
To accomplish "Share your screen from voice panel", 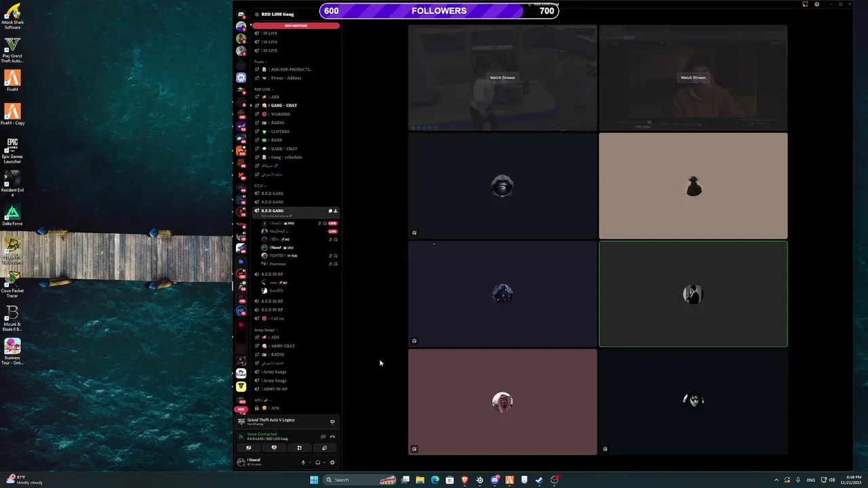I will (x=274, y=448).
